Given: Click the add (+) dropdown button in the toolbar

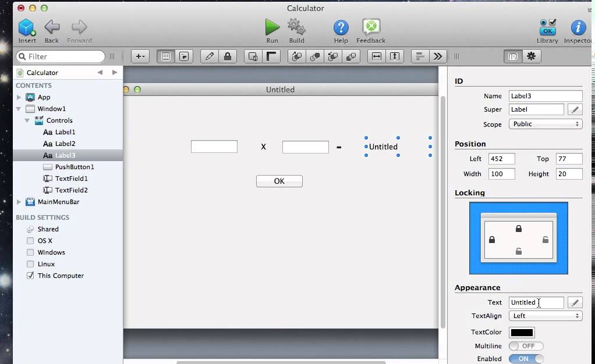Looking at the screenshot, I should 140,56.
